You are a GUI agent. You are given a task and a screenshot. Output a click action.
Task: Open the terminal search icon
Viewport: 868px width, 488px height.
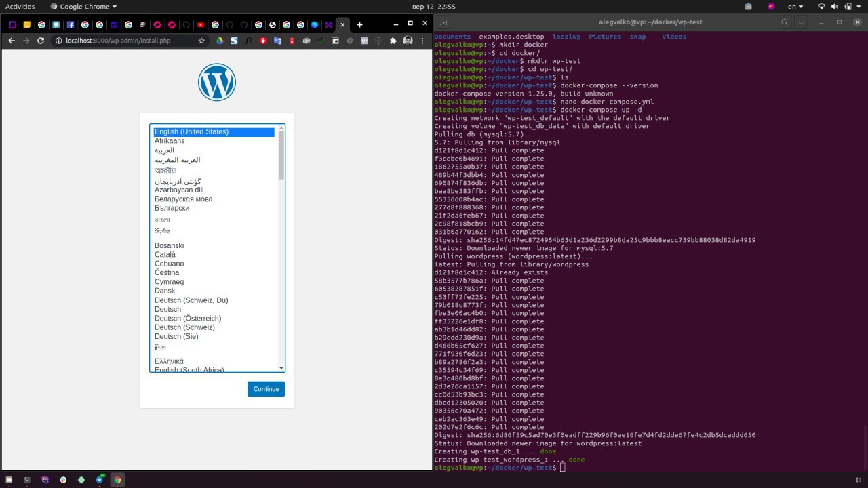pos(785,22)
